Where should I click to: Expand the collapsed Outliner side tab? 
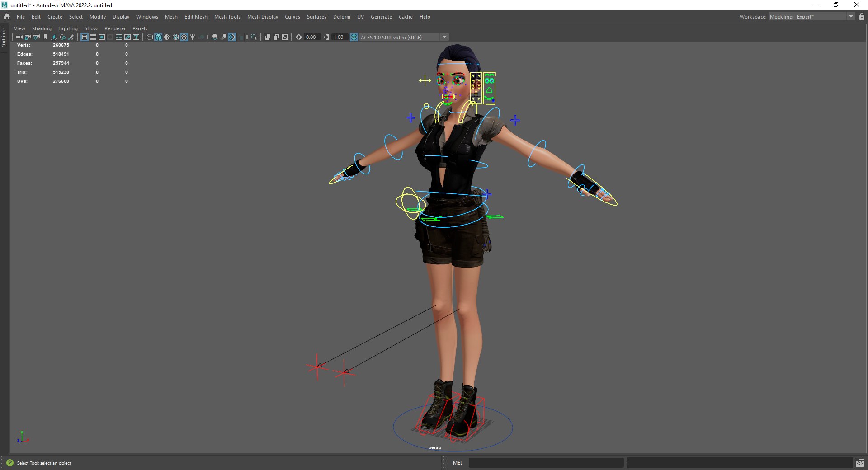pos(4,38)
